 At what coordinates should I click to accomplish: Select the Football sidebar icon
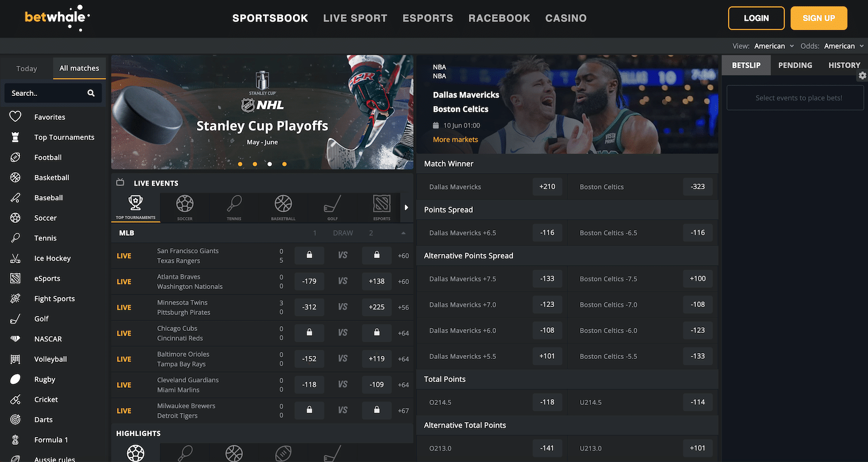point(15,158)
